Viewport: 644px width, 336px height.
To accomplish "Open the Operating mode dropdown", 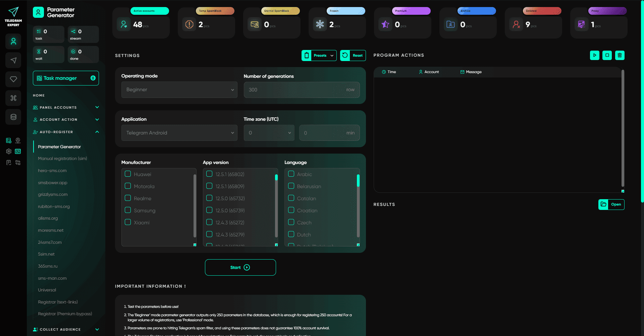I will pos(179,90).
